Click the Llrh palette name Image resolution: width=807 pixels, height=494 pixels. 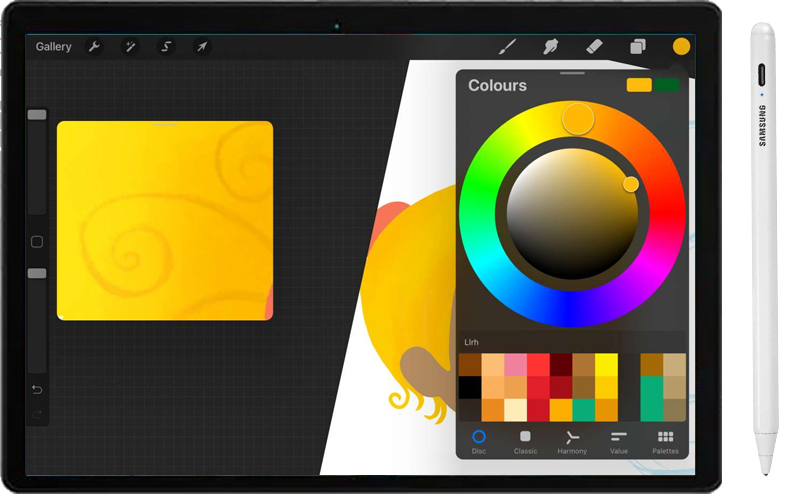tap(471, 342)
